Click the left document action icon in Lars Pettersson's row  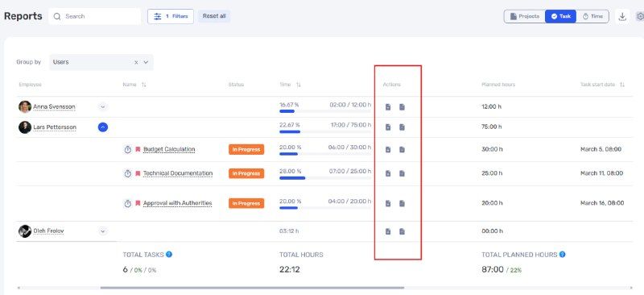point(388,127)
